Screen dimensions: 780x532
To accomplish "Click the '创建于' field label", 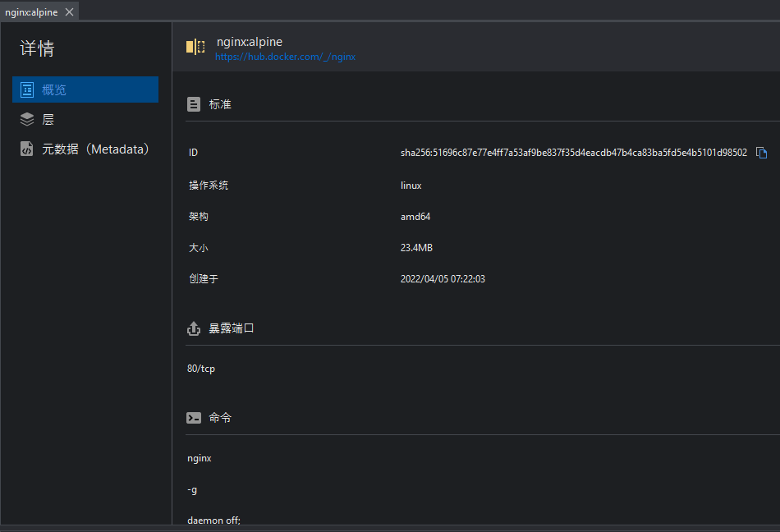I will [x=204, y=279].
